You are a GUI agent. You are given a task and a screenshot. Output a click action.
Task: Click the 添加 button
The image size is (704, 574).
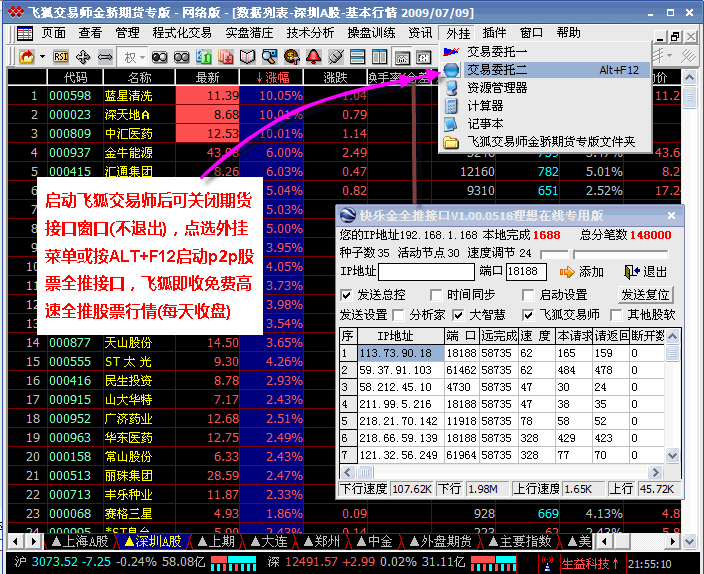coord(581,272)
